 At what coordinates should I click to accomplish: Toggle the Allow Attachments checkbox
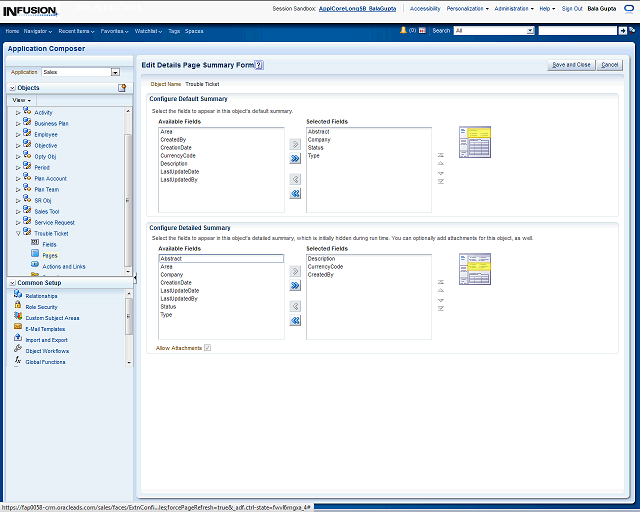207,347
